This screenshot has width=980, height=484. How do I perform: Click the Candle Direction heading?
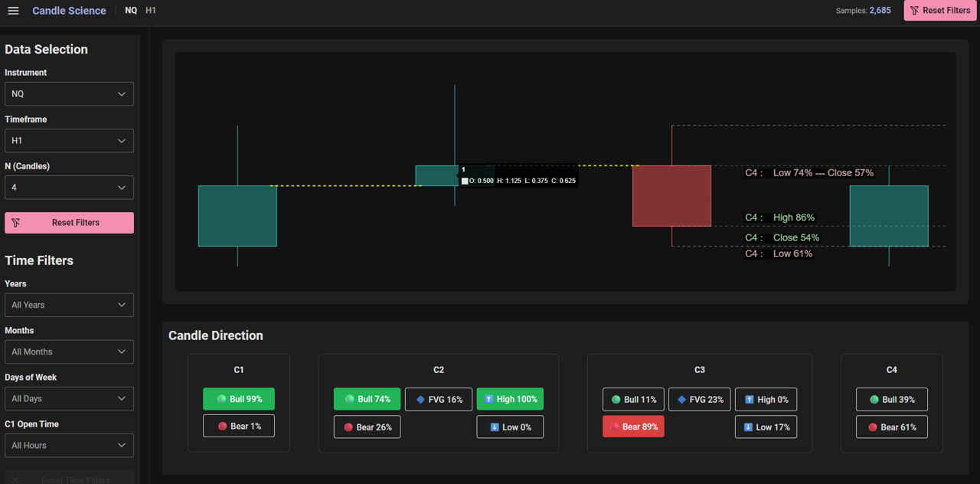(x=216, y=335)
